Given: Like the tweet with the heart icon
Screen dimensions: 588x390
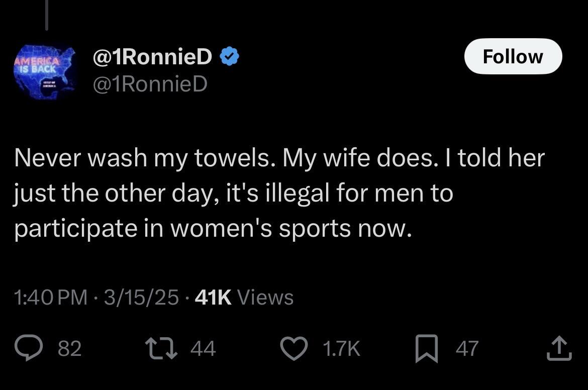Looking at the screenshot, I should [x=294, y=348].
